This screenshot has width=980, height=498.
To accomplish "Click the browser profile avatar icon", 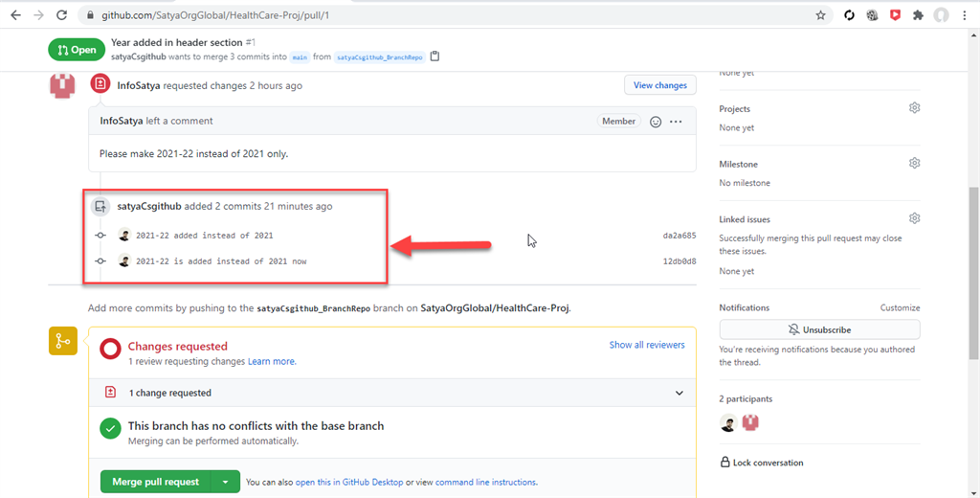I will (x=942, y=15).
